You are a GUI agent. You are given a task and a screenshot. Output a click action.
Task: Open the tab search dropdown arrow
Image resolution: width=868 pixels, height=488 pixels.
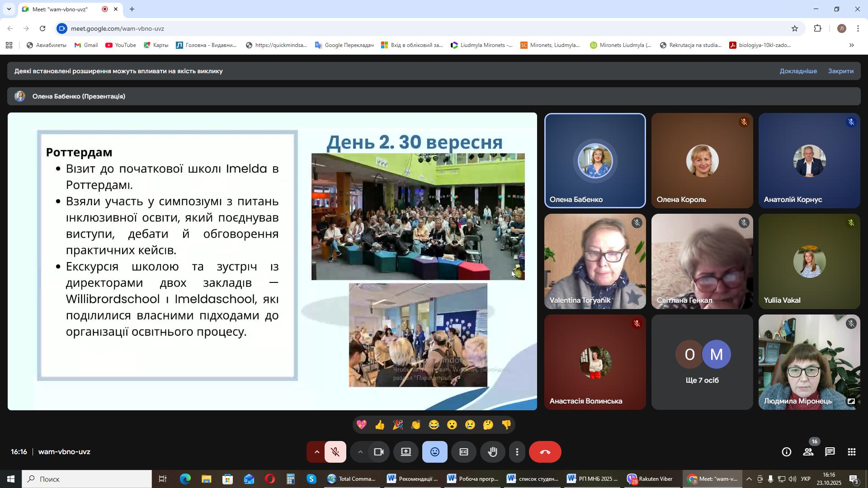point(9,9)
